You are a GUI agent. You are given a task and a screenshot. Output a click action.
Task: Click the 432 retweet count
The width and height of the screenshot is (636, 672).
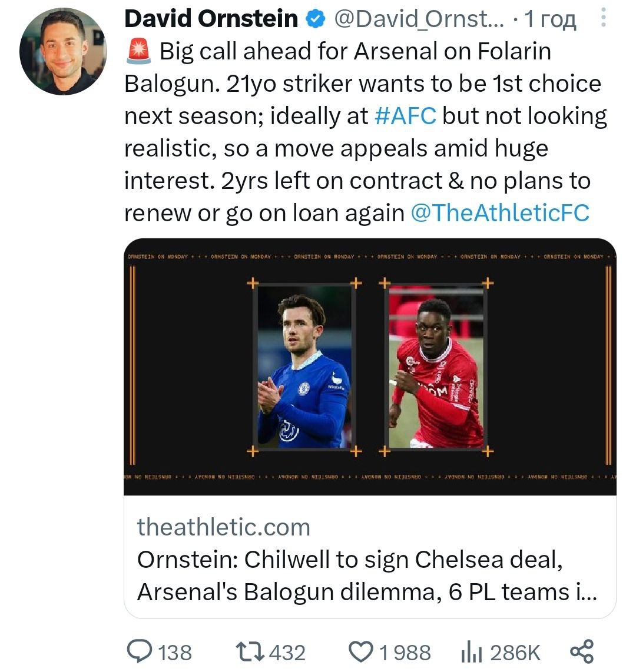(287, 652)
